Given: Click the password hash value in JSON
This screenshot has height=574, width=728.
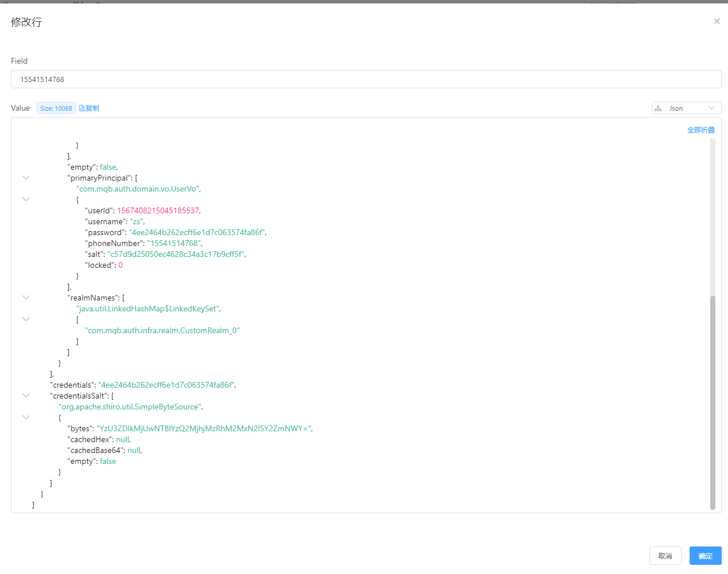Looking at the screenshot, I should 197,233.
